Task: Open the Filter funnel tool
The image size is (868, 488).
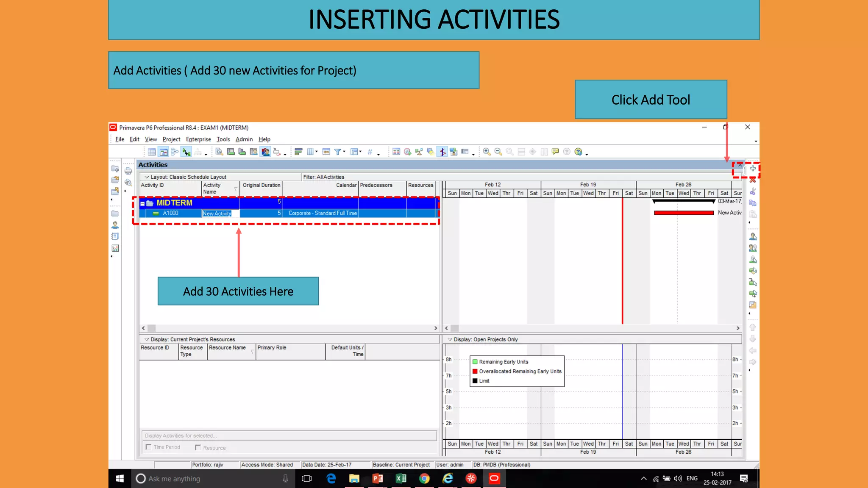Action: coord(338,152)
